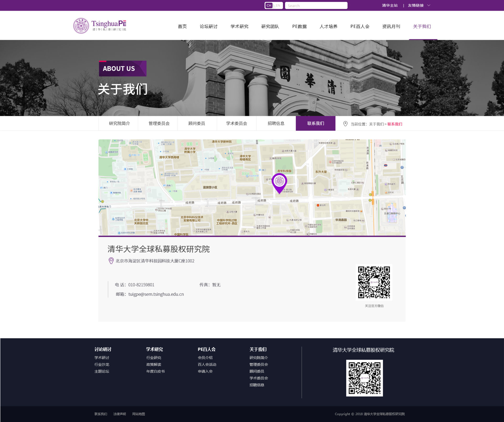The image size is (504, 422).
Task: Click the WeChat QR code in contact panel
Action: (374, 282)
